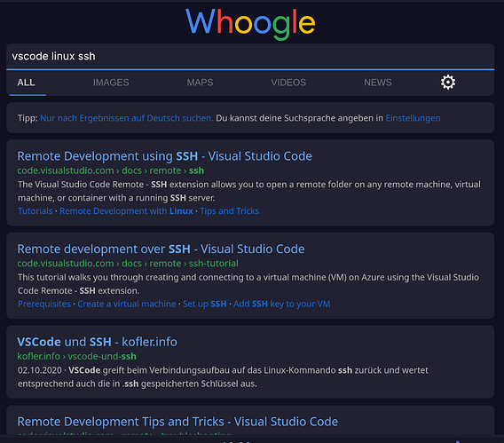Open 'VSCode und SSH - kofler.info' result

click(97, 342)
